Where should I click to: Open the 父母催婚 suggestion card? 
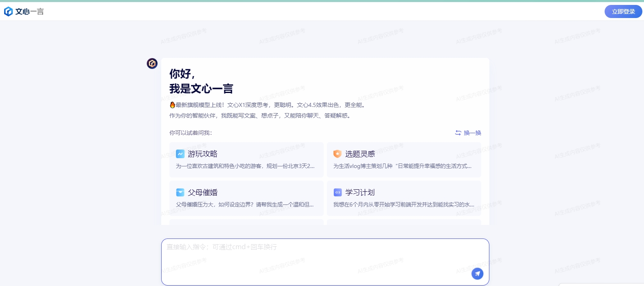point(247,198)
